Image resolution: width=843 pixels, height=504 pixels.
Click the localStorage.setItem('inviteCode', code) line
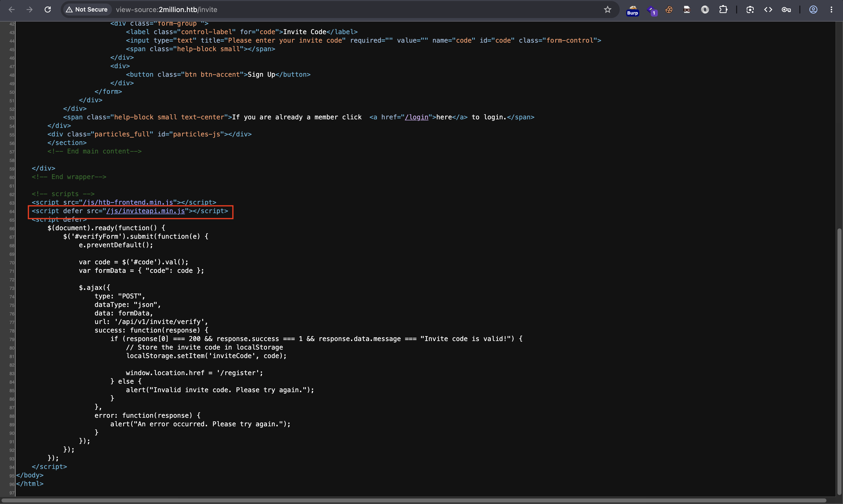click(x=206, y=356)
